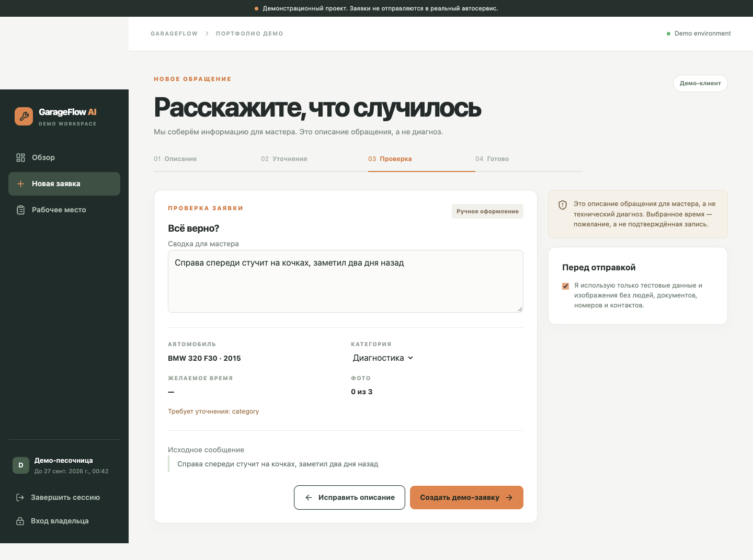Viewport: 753px width, 560px height.
Task: Click the До 27 сент. 2026 г., 00:42 text
Action: click(x=72, y=471)
